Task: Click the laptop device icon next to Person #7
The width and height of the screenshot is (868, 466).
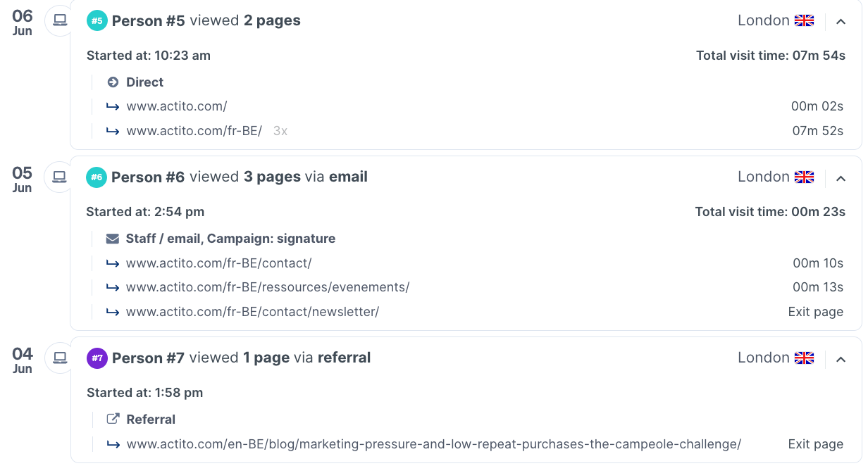Action: tap(59, 358)
